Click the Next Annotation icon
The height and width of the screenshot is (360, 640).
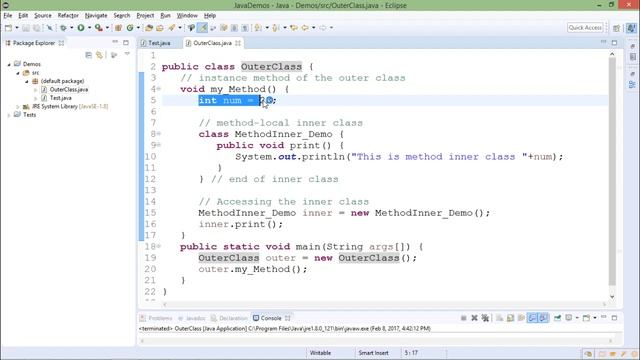(x=258, y=28)
